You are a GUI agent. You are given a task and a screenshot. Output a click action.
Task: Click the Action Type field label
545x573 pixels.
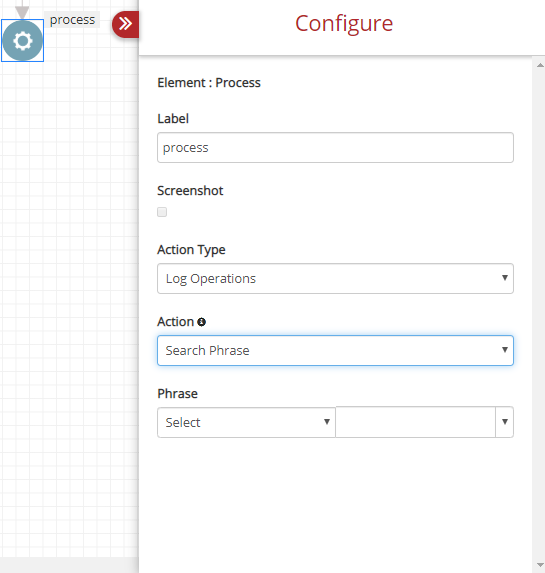coord(191,250)
